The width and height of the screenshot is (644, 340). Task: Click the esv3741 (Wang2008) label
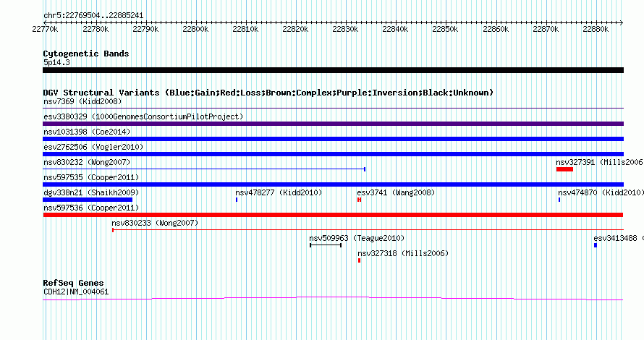click(x=396, y=192)
